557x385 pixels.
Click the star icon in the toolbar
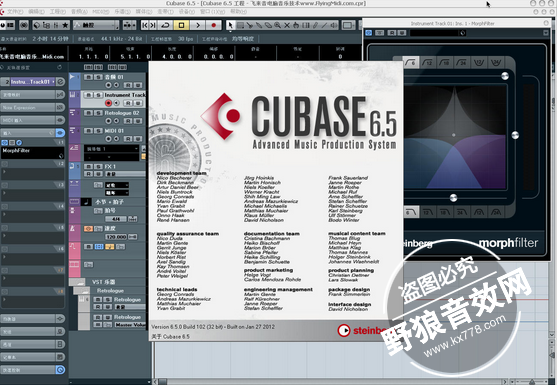click(65, 25)
